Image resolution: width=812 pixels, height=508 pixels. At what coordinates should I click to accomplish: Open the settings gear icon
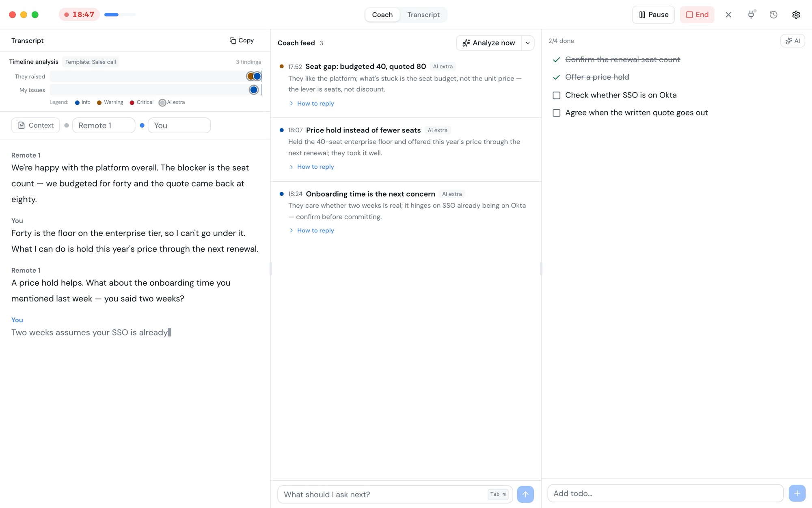(796, 15)
